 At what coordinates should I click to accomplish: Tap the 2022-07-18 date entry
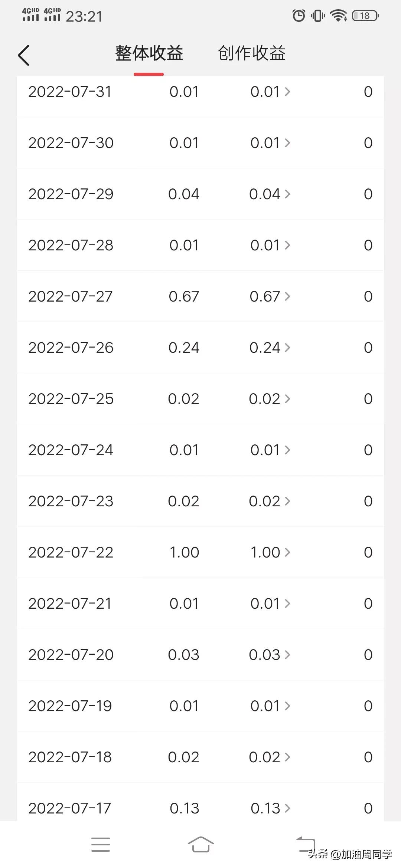70,757
